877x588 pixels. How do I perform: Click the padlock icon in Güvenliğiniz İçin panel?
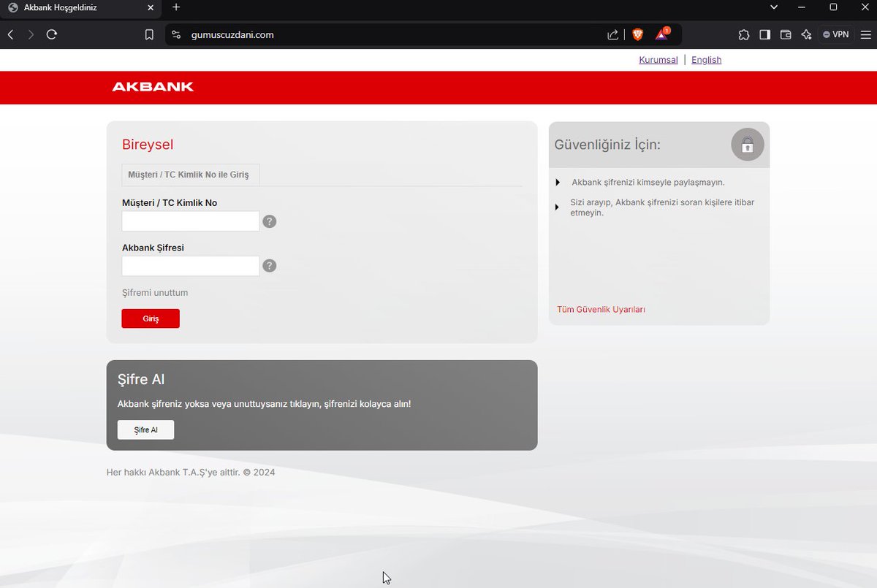(748, 145)
